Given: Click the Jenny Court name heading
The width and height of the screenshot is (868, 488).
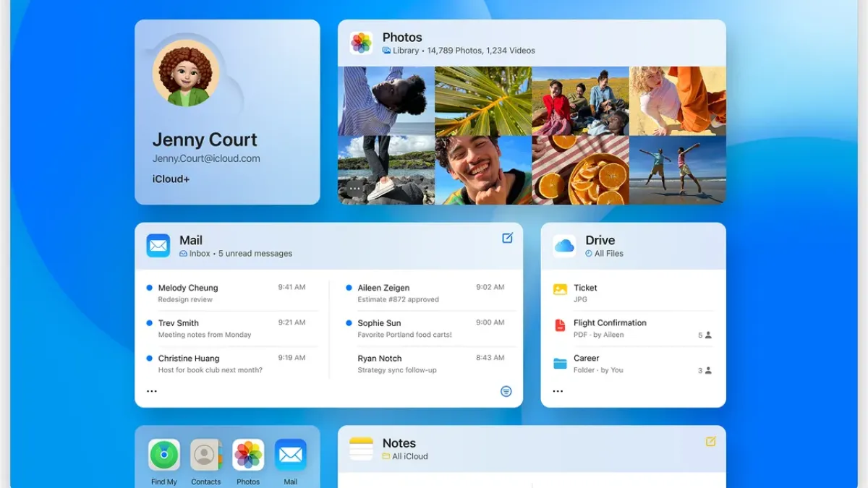Looking at the screenshot, I should tap(205, 140).
